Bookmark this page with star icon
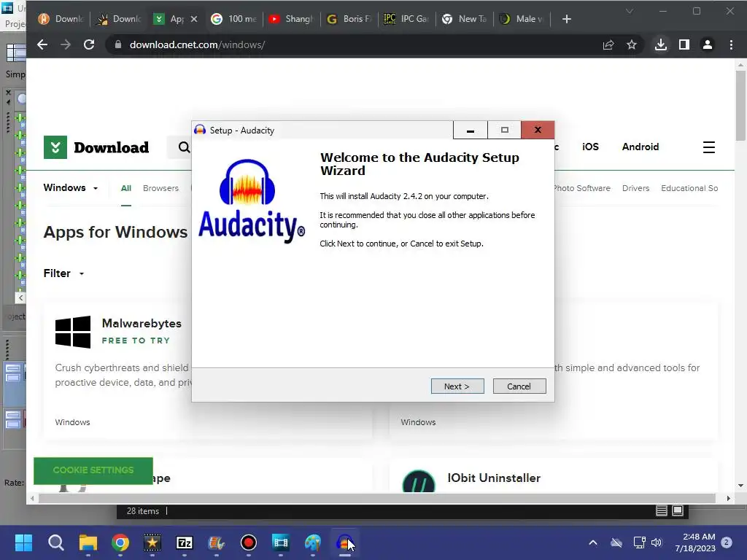The width and height of the screenshot is (747, 560). (x=632, y=44)
